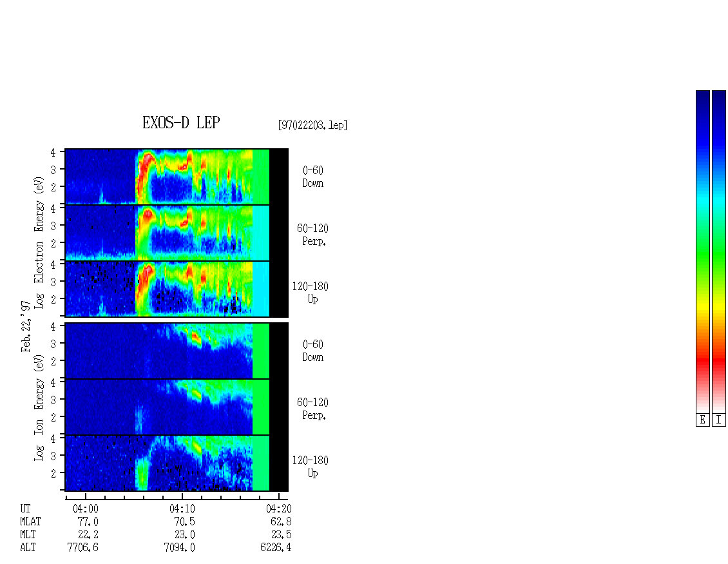Select the ion 120-180 Up spectrogram panel
The image size is (728, 564).
[x=177, y=463]
